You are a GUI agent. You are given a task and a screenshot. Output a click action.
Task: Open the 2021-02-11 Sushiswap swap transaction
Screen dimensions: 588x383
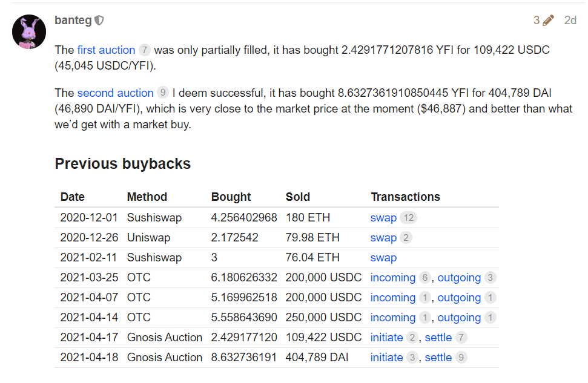tap(383, 258)
